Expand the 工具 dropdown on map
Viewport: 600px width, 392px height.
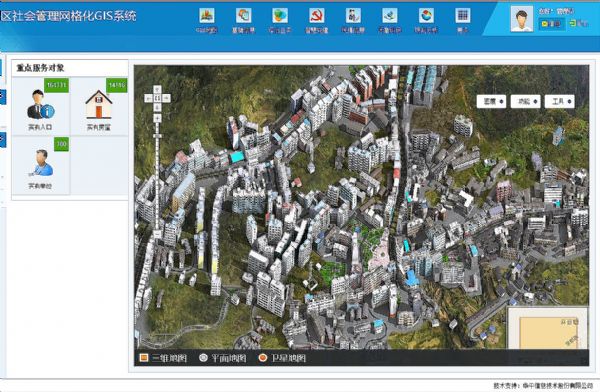click(559, 101)
